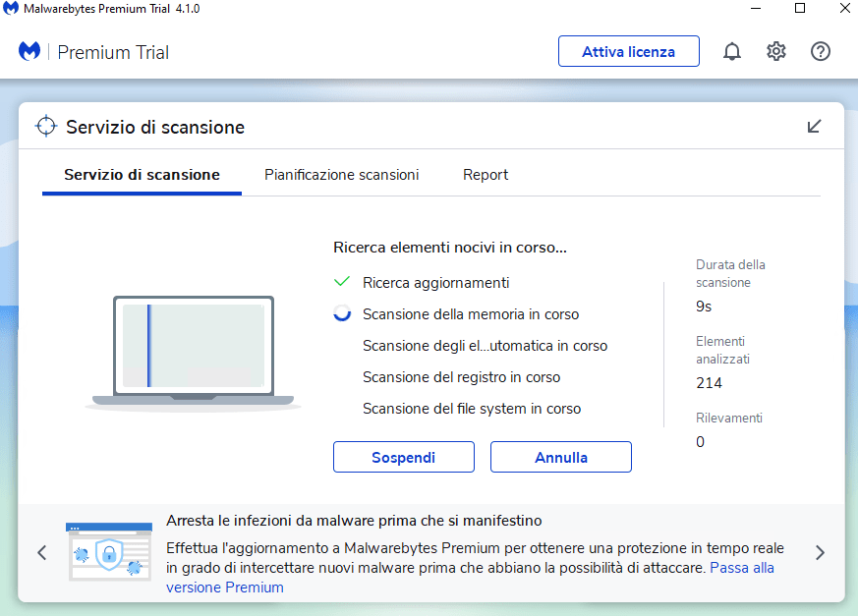
Task: Click the Malwarebytes logo in header
Action: click(x=29, y=51)
